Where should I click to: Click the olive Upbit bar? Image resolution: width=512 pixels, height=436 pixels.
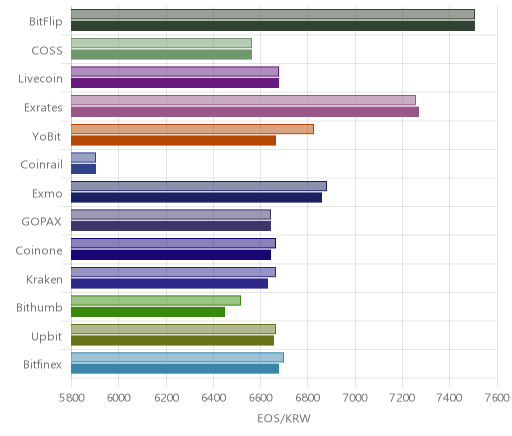(172, 341)
